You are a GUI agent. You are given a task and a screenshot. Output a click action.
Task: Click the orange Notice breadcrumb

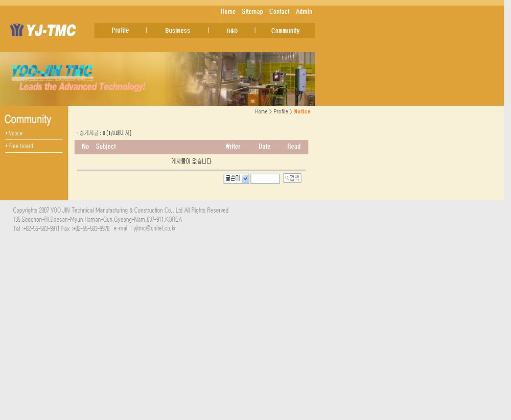(302, 112)
